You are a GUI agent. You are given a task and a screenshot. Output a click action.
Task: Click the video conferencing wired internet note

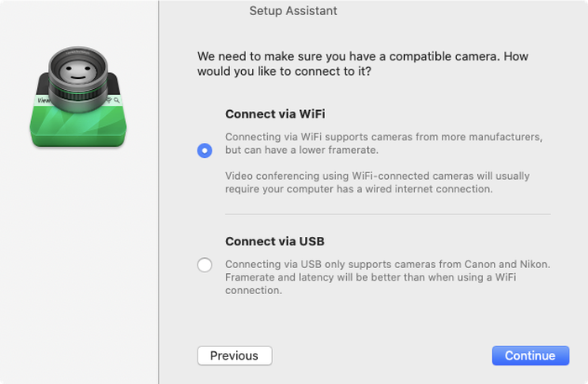377,182
